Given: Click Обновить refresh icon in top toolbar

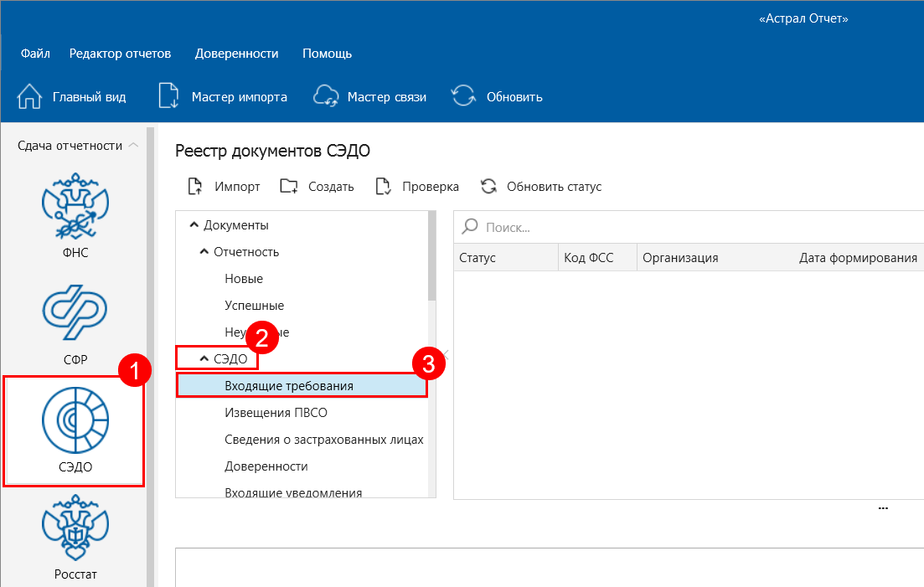Looking at the screenshot, I should pyautogui.click(x=463, y=97).
